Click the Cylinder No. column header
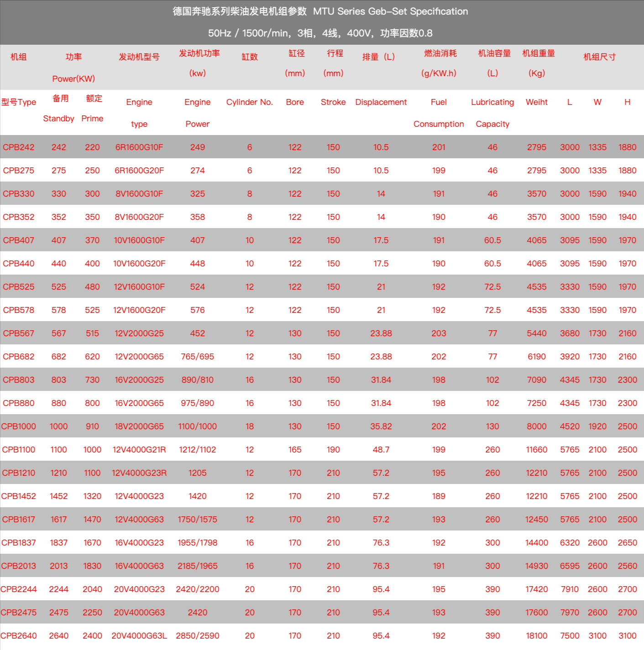This screenshot has height=650, width=644. pyautogui.click(x=250, y=102)
